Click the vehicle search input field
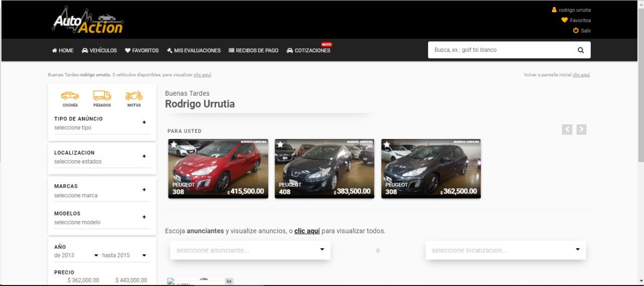This screenshot has width=644, height=286. (x=501, y=50)
